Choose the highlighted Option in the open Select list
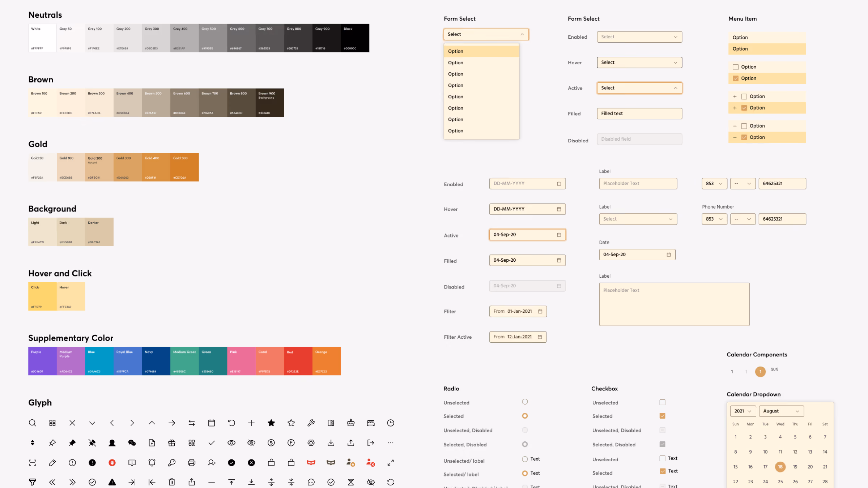Viewport: 868px width, 488px height. click(481, 51)
